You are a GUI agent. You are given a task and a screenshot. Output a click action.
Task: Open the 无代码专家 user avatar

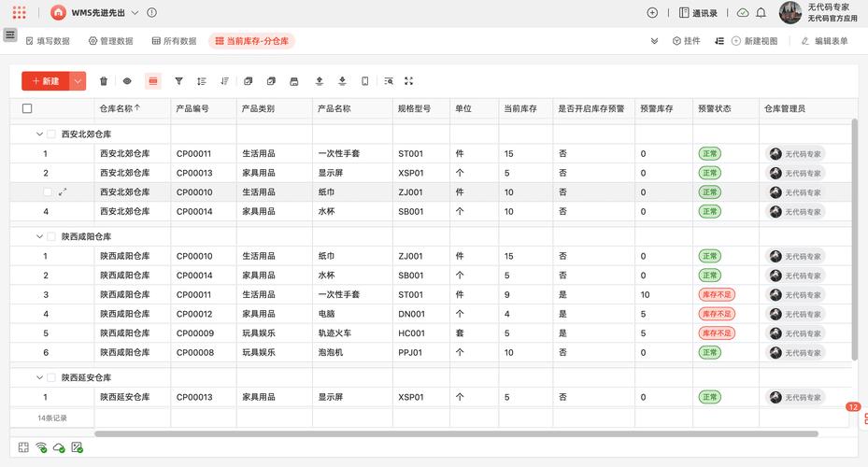click(790, 12)
